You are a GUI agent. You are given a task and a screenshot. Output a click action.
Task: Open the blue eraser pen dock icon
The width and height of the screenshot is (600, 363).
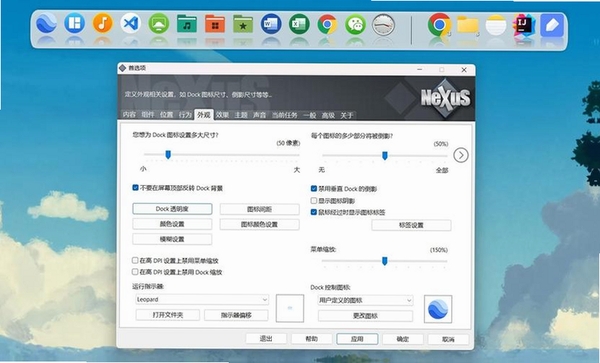[x=552, y=25]
